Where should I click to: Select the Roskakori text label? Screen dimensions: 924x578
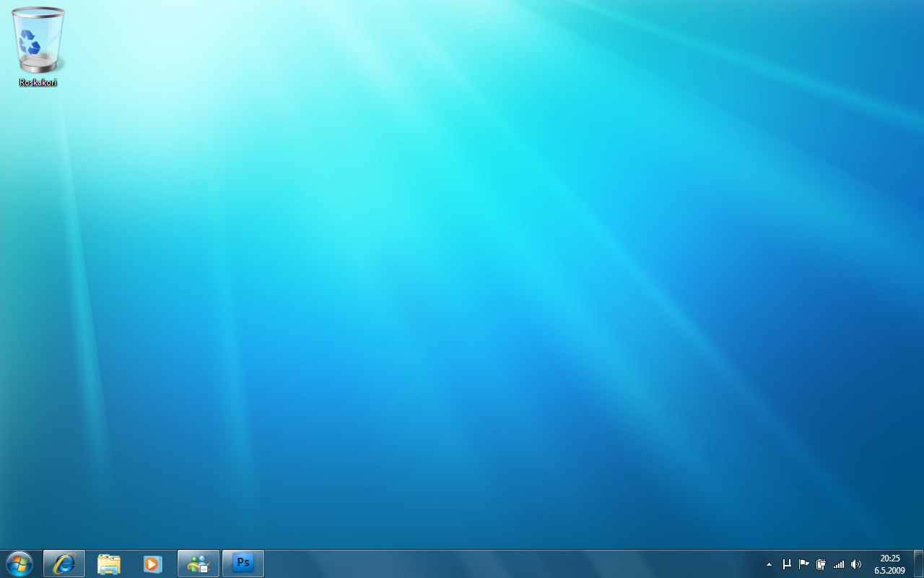pyautogui.click(x=38, y=82)
